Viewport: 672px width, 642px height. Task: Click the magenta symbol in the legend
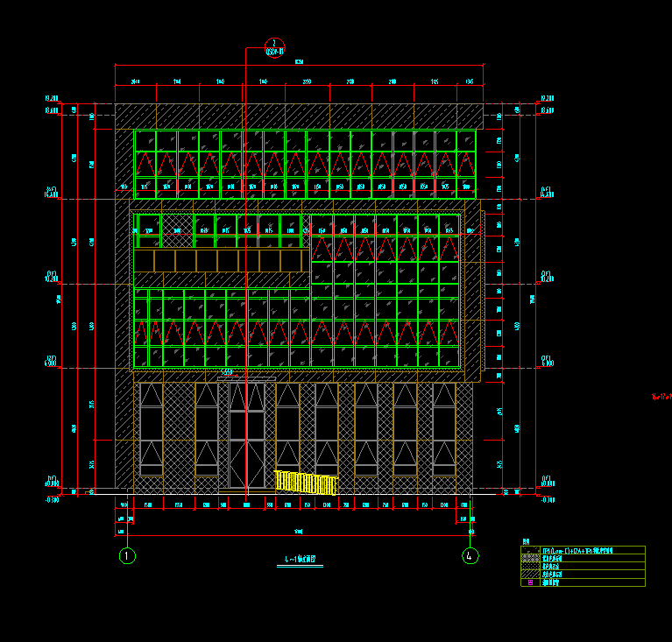531,582
